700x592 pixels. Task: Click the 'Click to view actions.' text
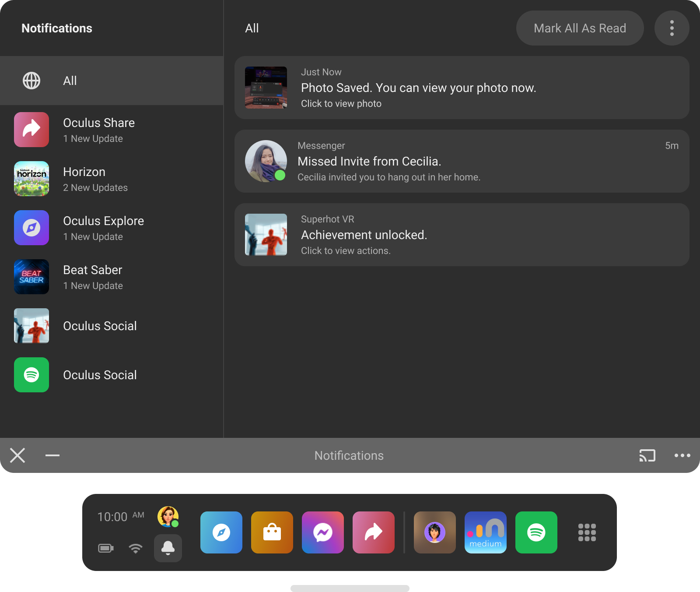coord(346,251)
